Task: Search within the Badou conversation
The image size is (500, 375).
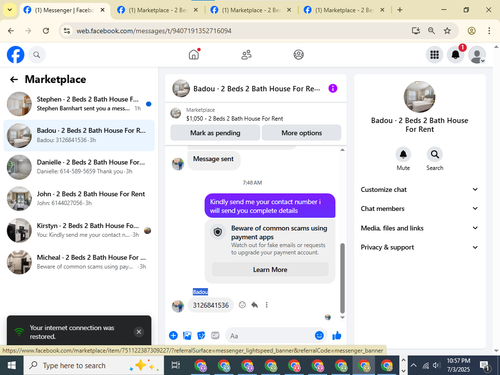Action: (x=435, y=154)
